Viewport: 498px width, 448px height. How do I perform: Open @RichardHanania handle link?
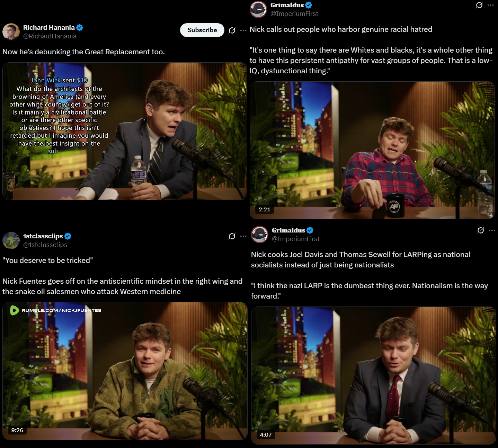pyautogui.click(x=50, y=36)
